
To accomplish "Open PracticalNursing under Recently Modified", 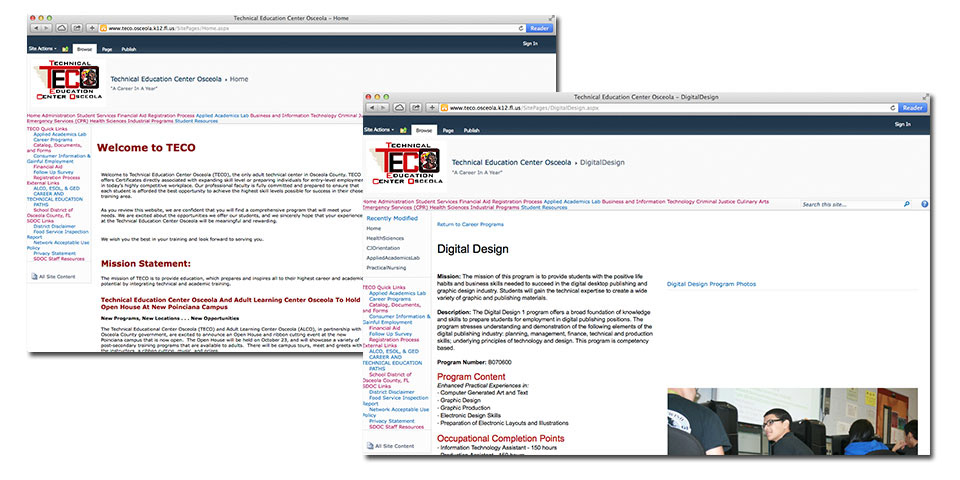I will click(x=385, y=268).
